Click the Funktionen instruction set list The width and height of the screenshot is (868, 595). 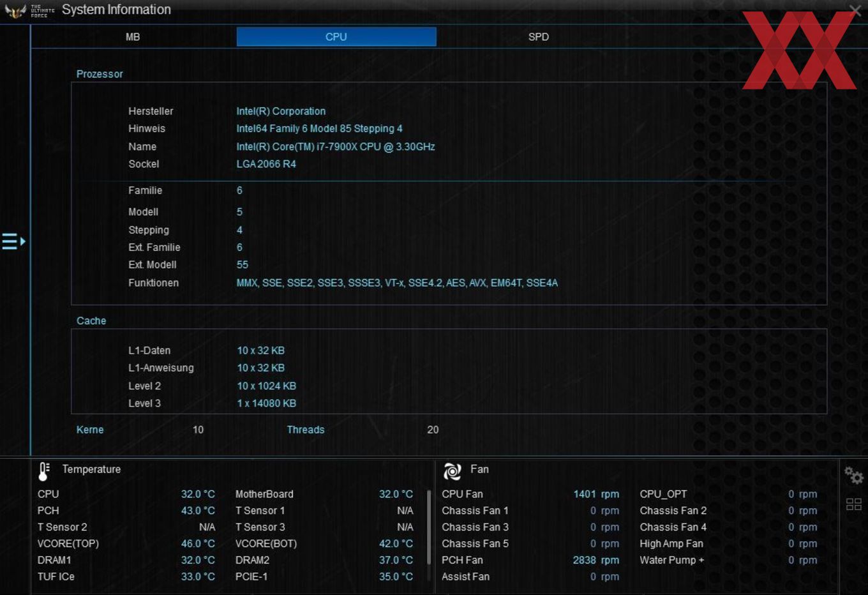(397, 283)
